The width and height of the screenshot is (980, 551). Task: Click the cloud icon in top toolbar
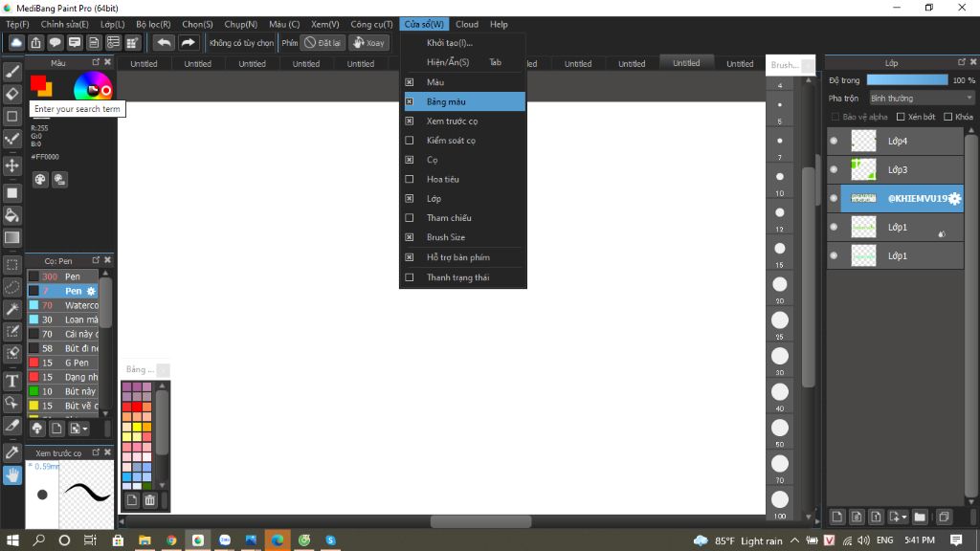[16, 42]
